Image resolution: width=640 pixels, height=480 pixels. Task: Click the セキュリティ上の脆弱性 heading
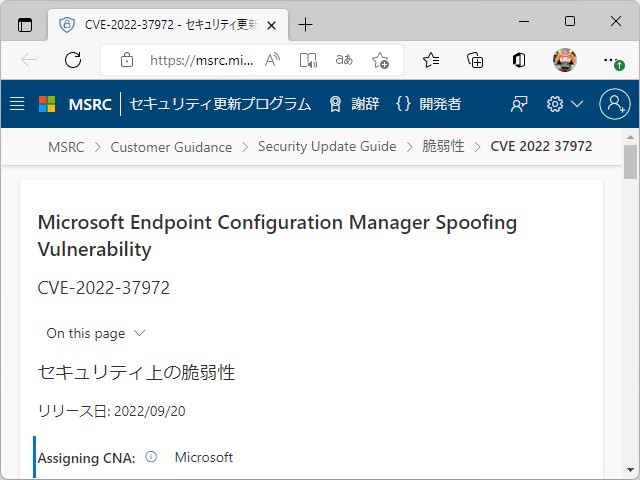point(136,372)
